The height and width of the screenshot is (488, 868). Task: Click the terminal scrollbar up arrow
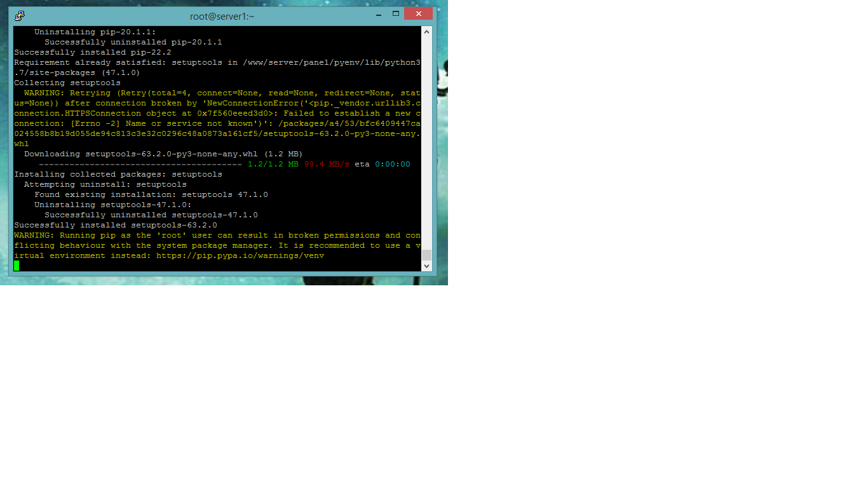point(426,32)
